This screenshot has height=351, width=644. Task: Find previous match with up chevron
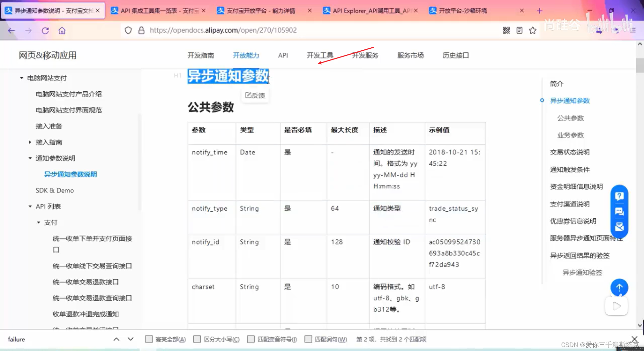click(x=116, y=339)
